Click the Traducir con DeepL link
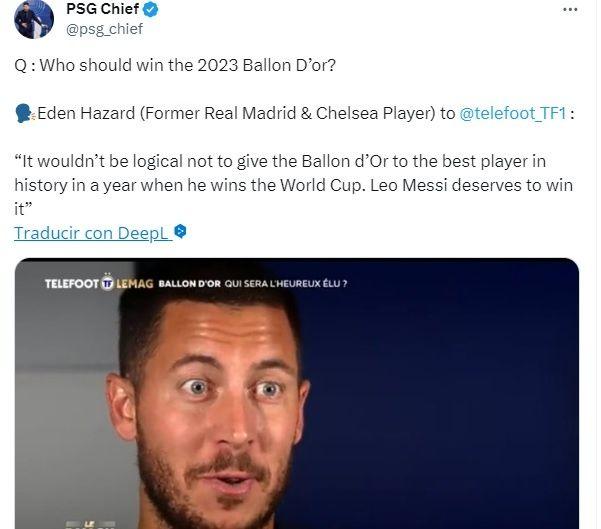This screenshot has height=529, width=601. click(91, 233)
